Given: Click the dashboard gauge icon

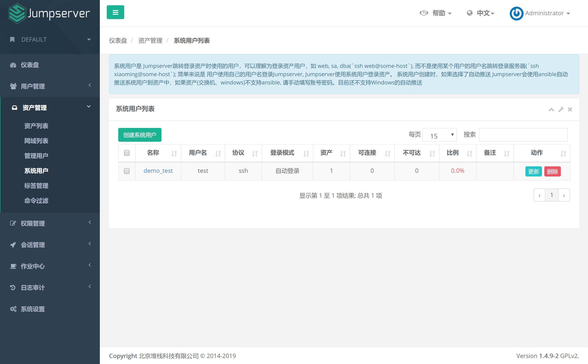Looking at the screenshot, I should 13,65.
